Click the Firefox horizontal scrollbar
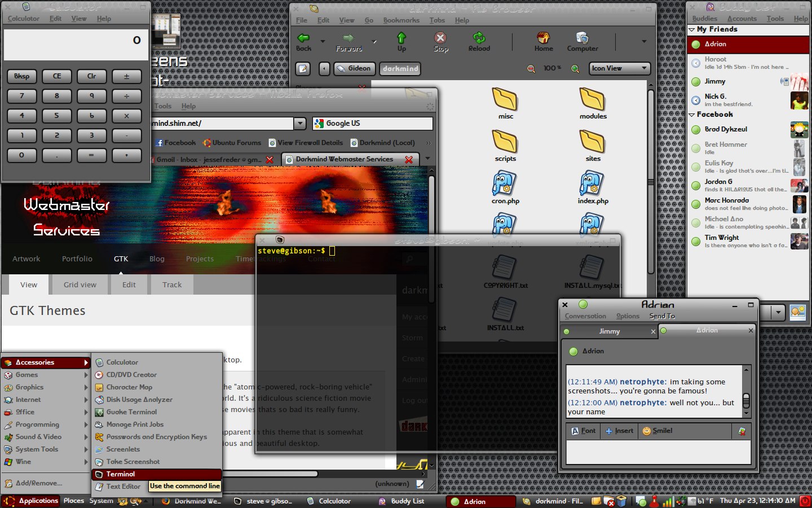Image resolution: width=812 pixels, height=508 pixels. tap(271, 474)
